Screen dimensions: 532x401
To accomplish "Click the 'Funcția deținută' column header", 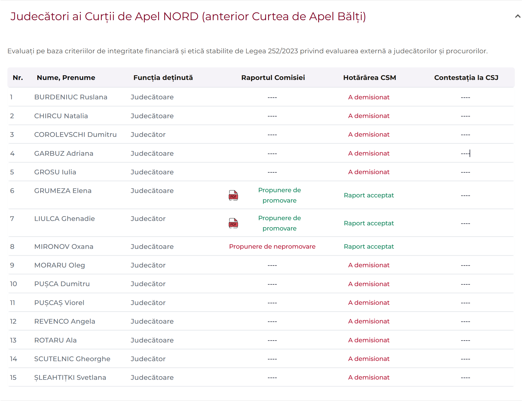I will (163, 78).
